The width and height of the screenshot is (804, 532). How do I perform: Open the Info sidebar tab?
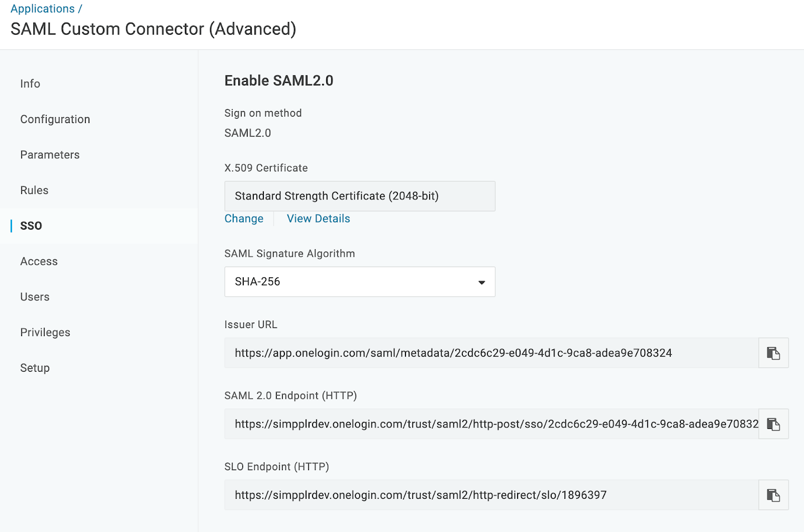click(x=30, y=84)
